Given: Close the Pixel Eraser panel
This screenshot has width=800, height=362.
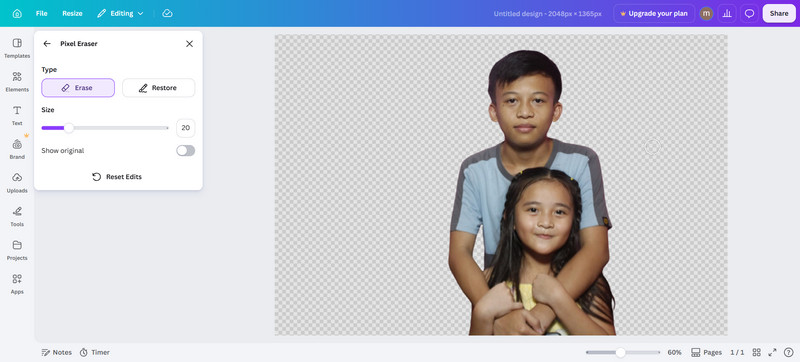Looking at the screenshot, I should 189,44.
